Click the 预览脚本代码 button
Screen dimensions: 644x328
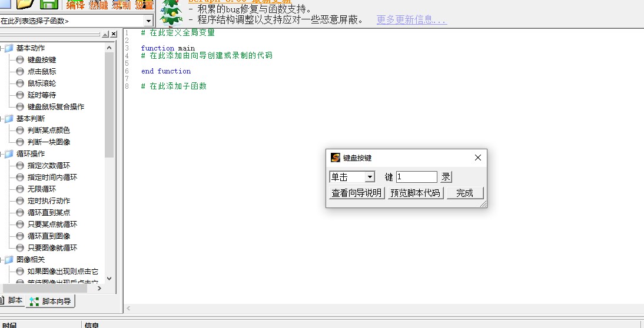click(x=416, y=193)
